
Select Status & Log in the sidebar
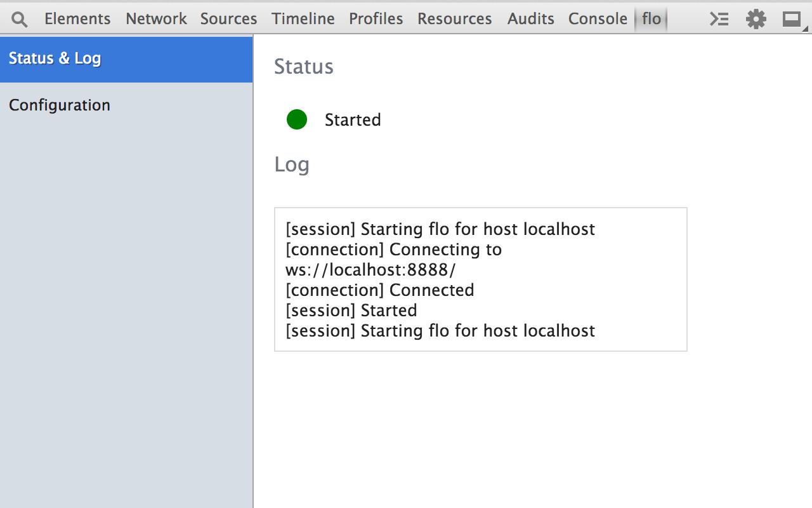[55, 58]
